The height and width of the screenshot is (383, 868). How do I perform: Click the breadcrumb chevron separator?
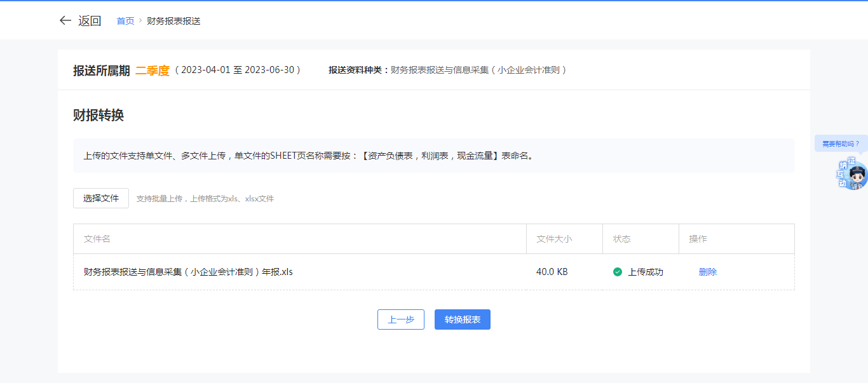pyautogui.click(x=140, y=21)
